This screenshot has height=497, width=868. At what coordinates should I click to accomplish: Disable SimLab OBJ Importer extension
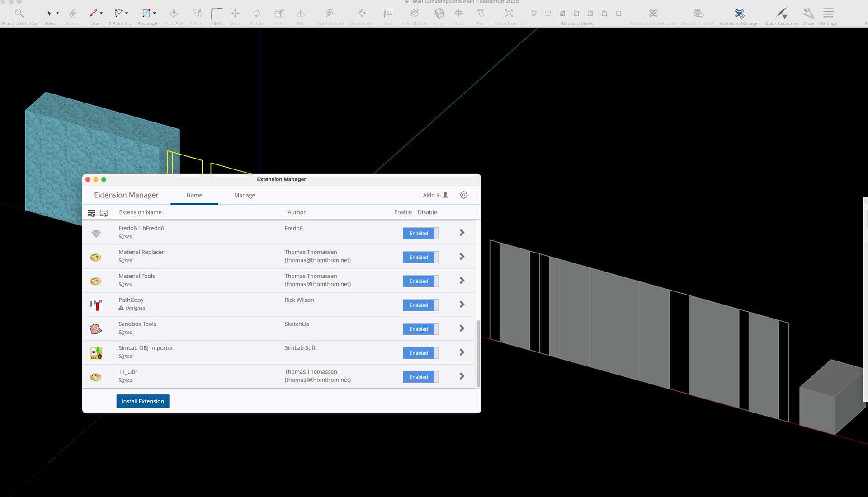point(420,353)
